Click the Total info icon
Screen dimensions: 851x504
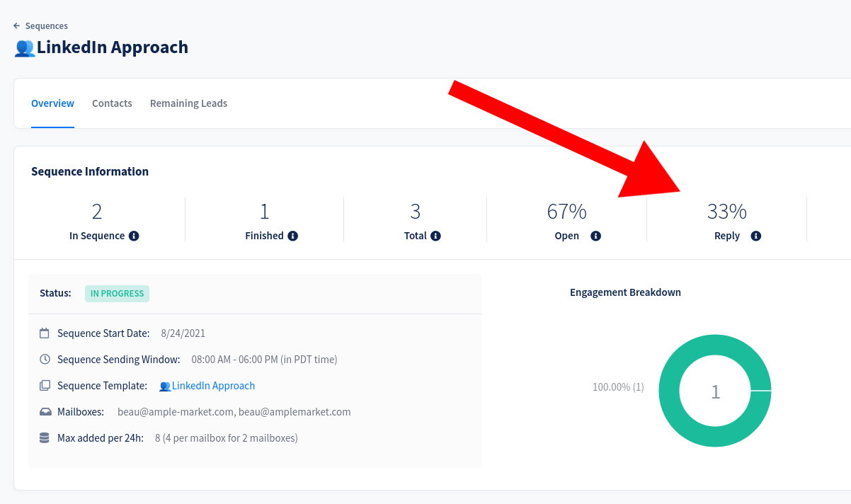pos(435,236)
